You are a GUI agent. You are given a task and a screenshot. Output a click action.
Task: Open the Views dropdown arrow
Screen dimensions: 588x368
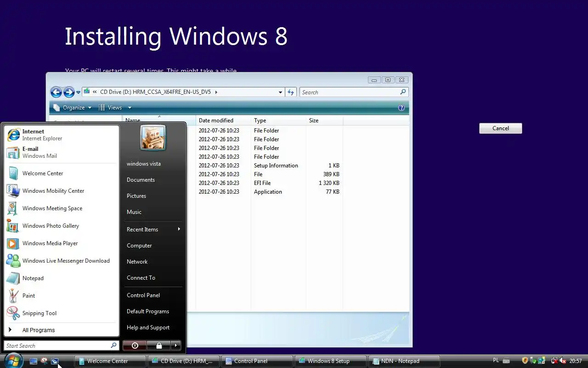(130, 108)
